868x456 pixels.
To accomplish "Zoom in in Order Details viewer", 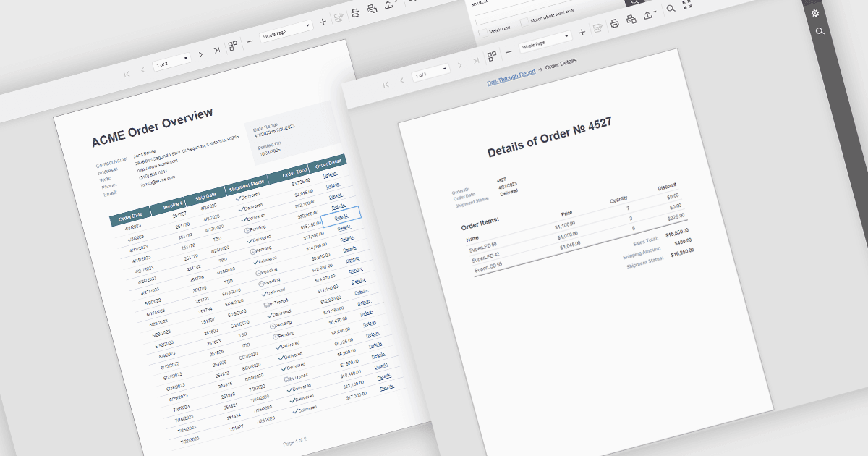I will pos(582,32).
